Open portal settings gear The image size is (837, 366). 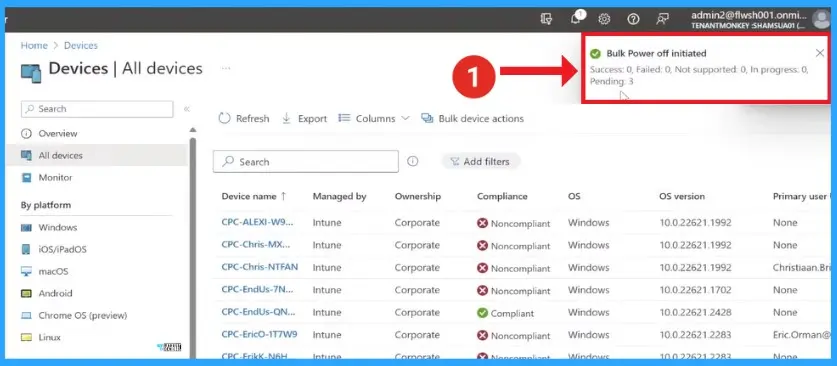pyautogui.click(x=604, y=19)
